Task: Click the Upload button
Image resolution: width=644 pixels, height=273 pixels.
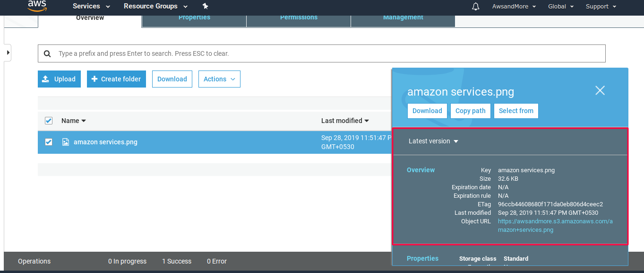Action: coord(60,79)
